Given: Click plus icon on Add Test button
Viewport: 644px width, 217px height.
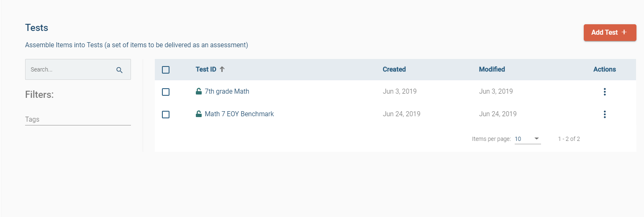Looking at the screenshot, I should coord(624,32).
